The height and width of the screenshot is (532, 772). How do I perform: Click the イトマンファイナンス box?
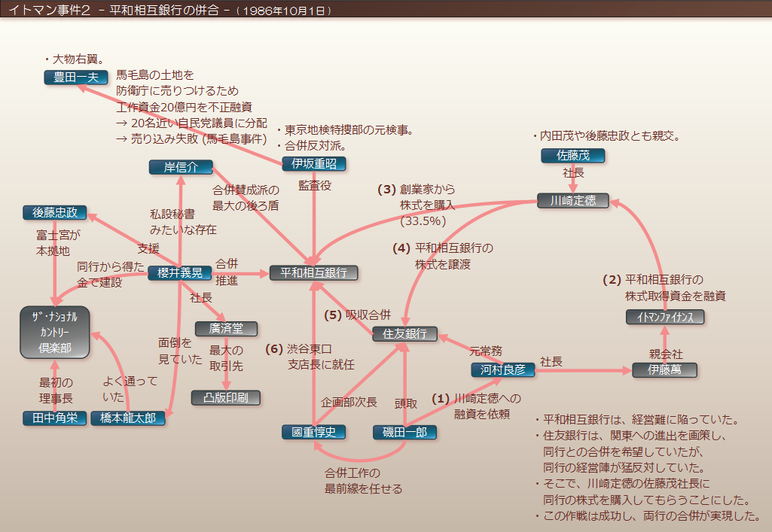(x=665, y=317)
